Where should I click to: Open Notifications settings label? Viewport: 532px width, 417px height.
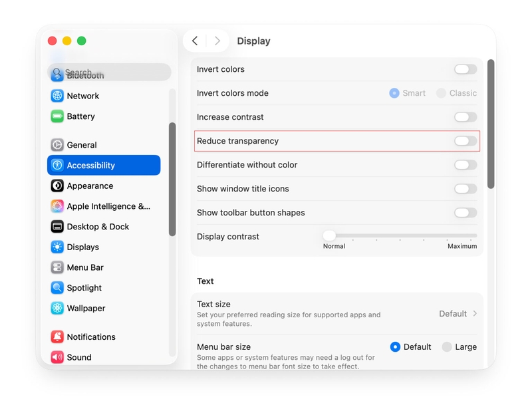point(91,337)
